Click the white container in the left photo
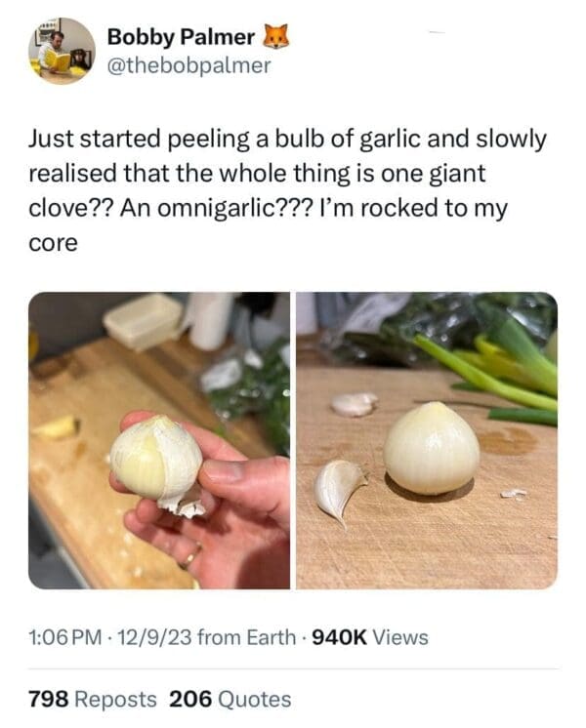The image size is (586, 728). 144,318
